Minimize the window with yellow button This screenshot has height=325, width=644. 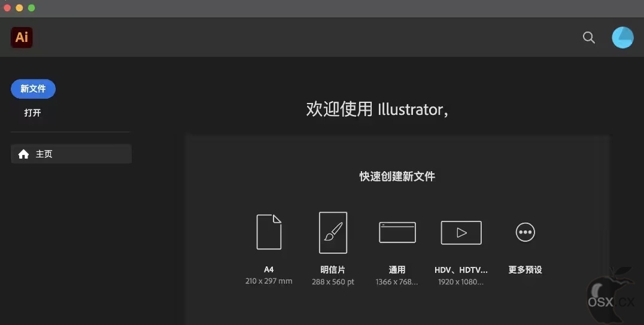click(x=19, y=8)
